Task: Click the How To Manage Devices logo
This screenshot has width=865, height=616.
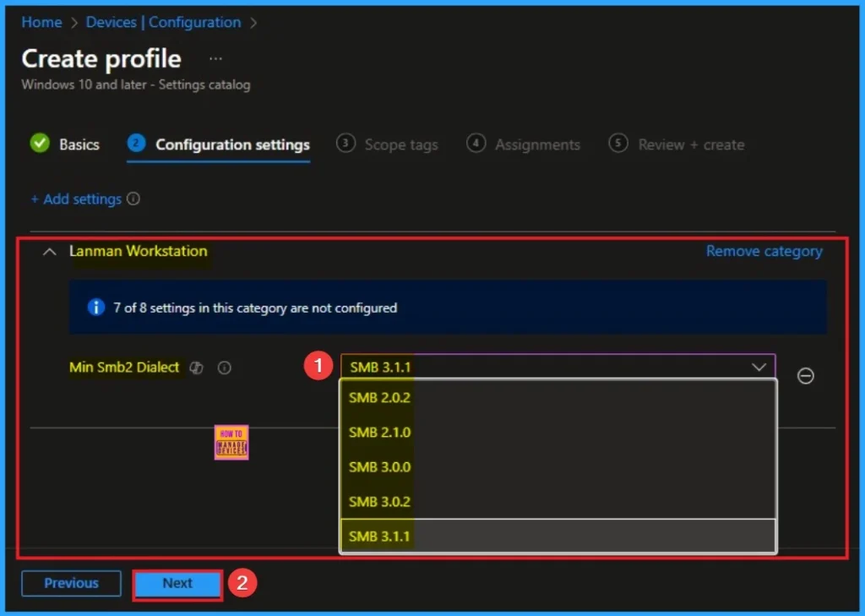Action: coord(231,442)
